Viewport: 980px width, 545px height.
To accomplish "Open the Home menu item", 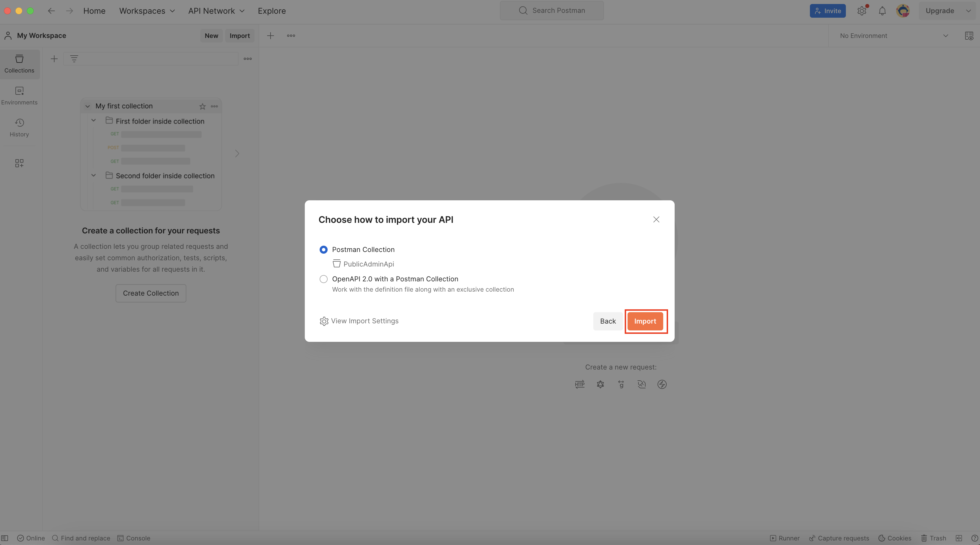I will tap(94, 11).
